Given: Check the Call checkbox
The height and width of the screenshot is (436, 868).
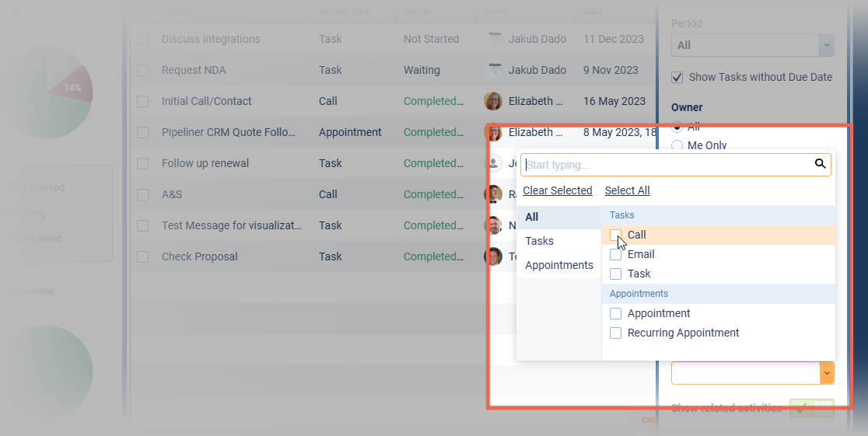Looking at the screenshot, I should [615, 235].
